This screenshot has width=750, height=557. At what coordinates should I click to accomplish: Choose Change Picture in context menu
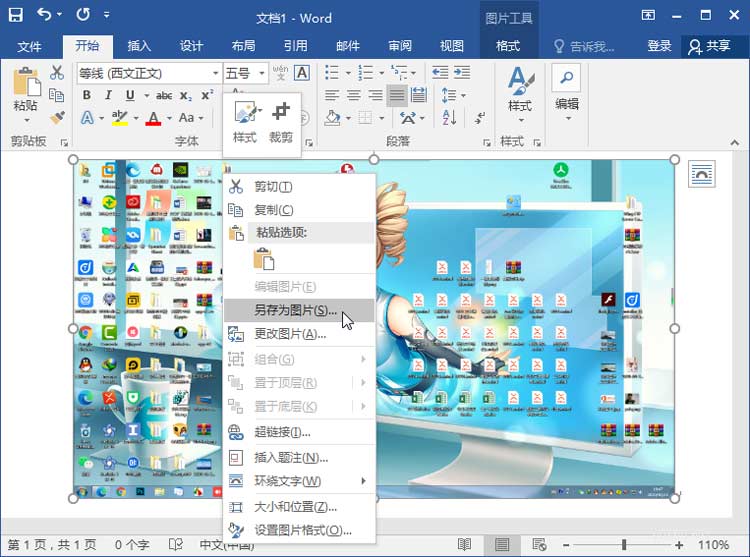click(x=299, y=334)
